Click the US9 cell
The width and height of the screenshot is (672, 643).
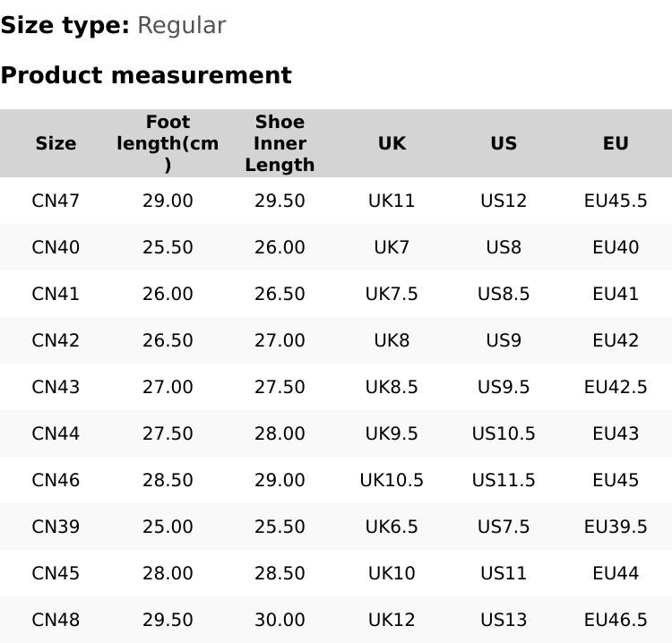[504, 340]
